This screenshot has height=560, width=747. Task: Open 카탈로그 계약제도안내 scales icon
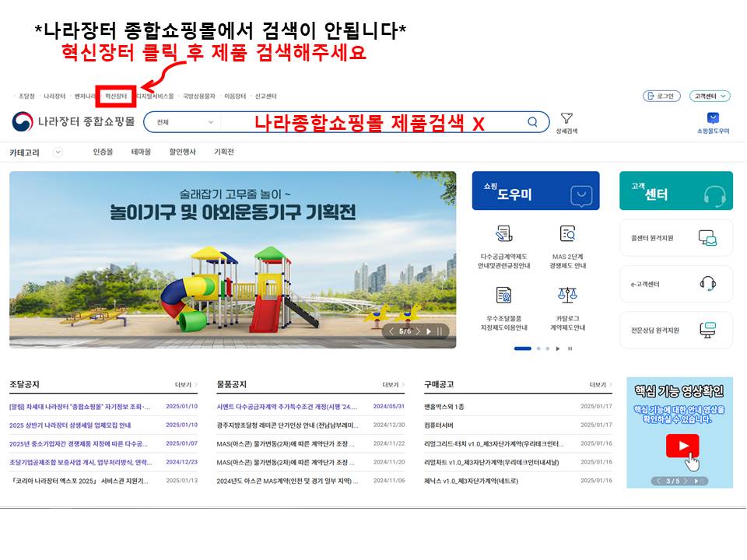coord(567,296)
